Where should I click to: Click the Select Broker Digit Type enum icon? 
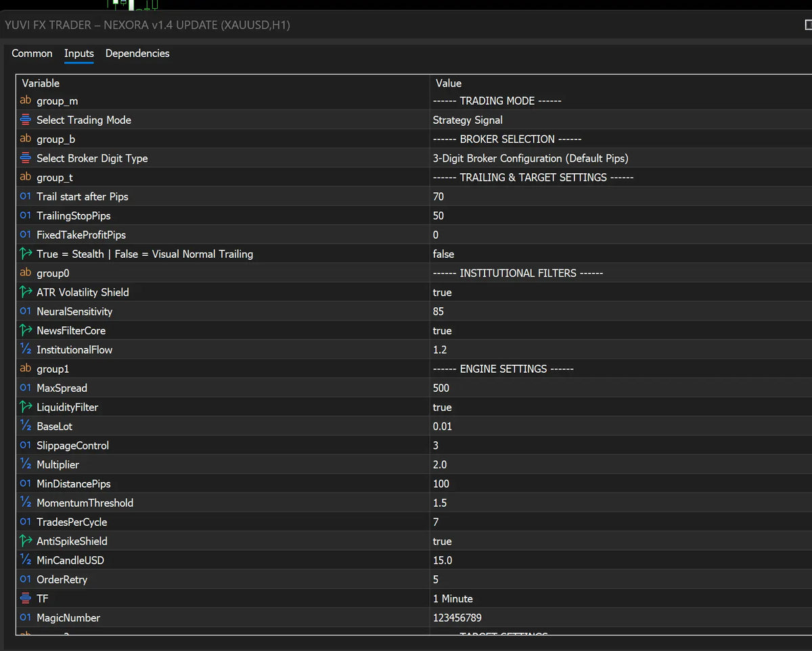click(x=26, y=158)
